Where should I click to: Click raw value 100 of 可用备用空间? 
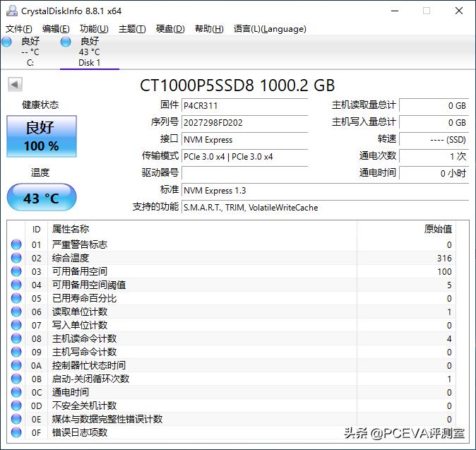[x=444, y=271]
